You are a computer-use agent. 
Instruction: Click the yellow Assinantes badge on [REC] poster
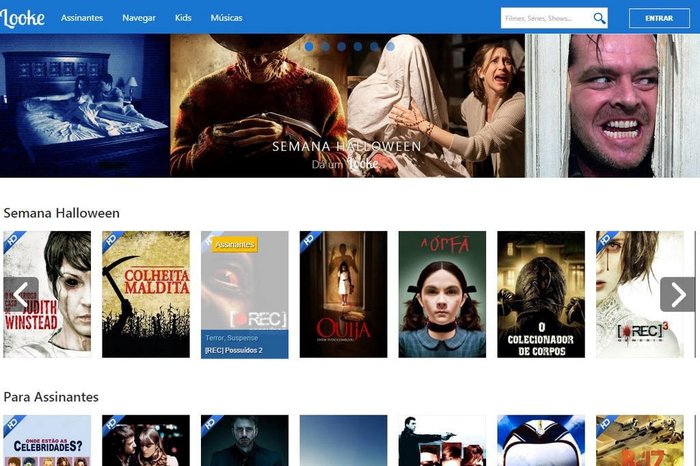tap(235, 244)
